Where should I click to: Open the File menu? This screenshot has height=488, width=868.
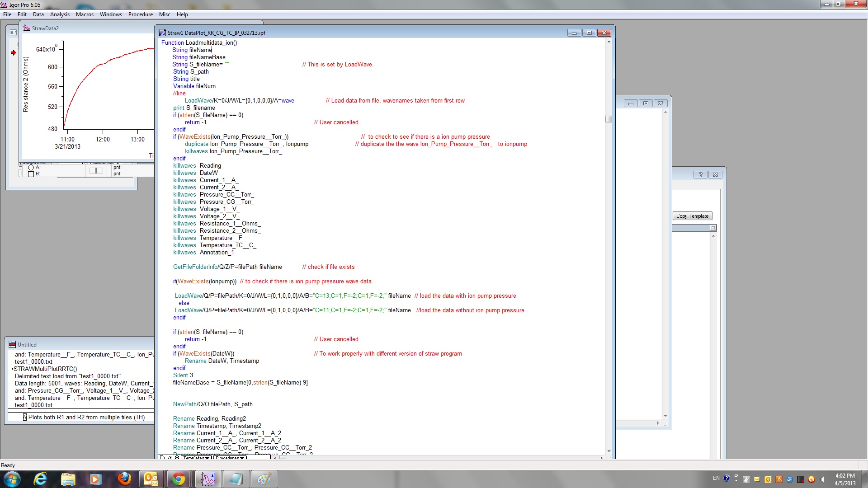7,14
